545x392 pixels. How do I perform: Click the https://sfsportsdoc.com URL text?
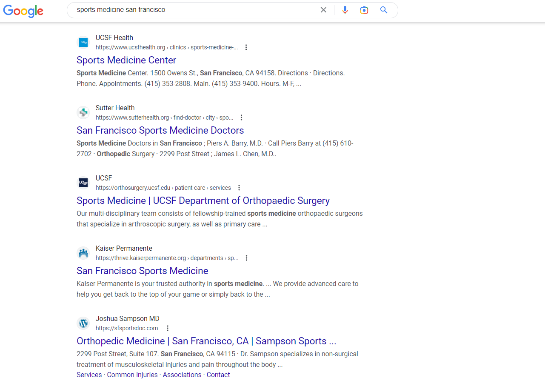tap(127, 328)
